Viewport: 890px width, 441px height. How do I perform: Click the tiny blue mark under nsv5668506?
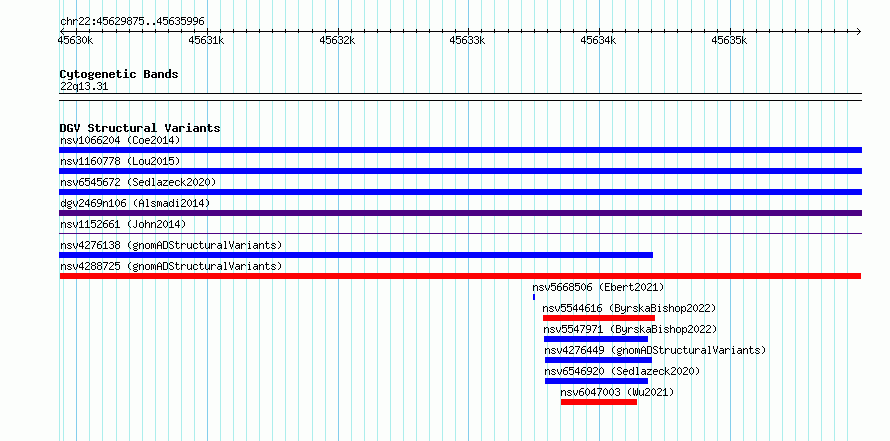[x=534, y=297]
